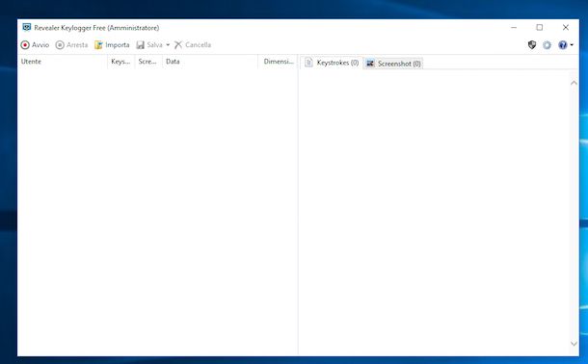The height and width of the screenshot is (364, 588).
Task: Sort by the Scre... column header
Action: [x=147, y=62]
